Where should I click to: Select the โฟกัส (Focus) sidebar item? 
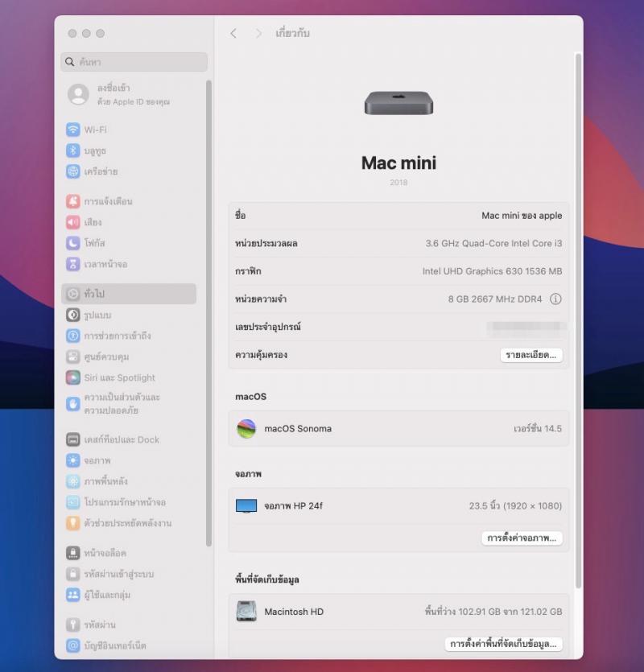pyautogui.click(x=85, y=243)
